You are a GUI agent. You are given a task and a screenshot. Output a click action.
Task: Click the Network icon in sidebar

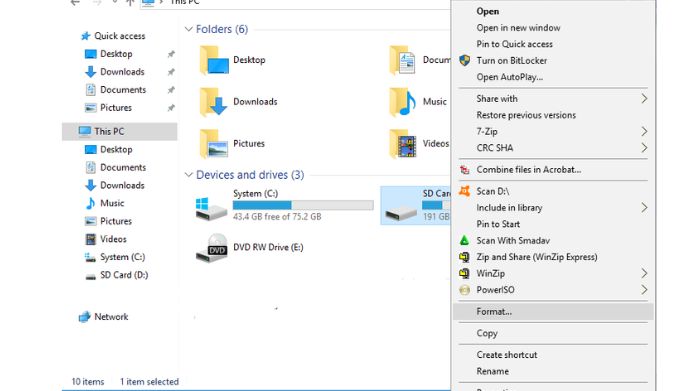pyautogui.click(x=84, y=317)
